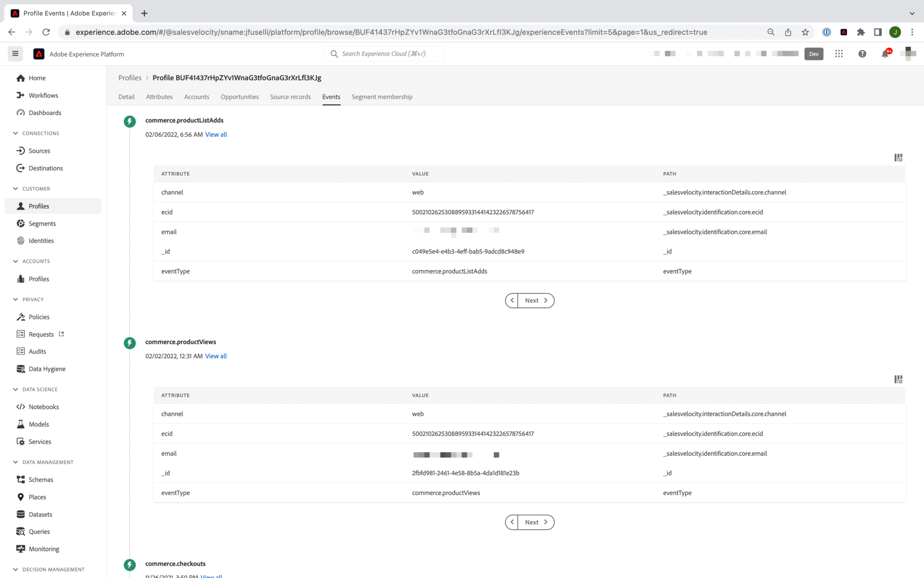Open the Segment membership tab
The image size is (924, 578).
382,97
